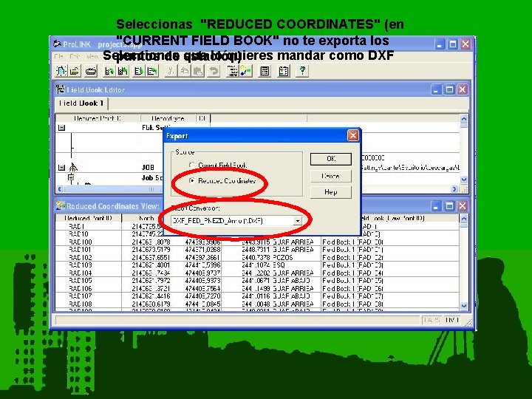Select the RAD1 point row

(x=257, y=226)
